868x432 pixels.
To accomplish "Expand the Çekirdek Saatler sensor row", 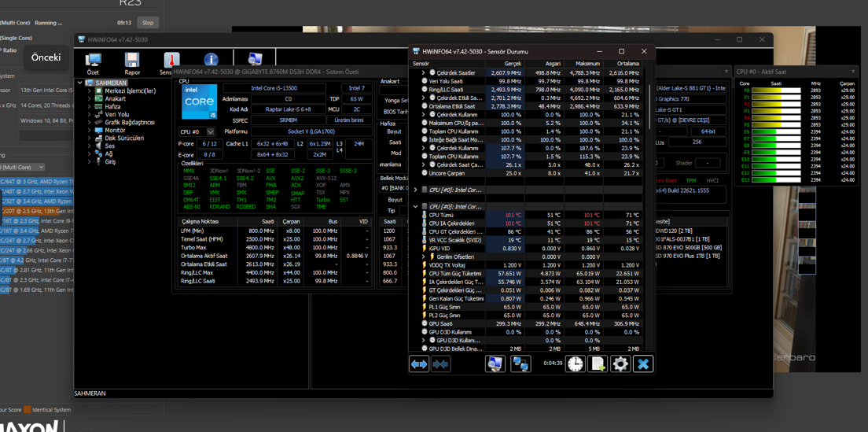I will tap(424, 72).
